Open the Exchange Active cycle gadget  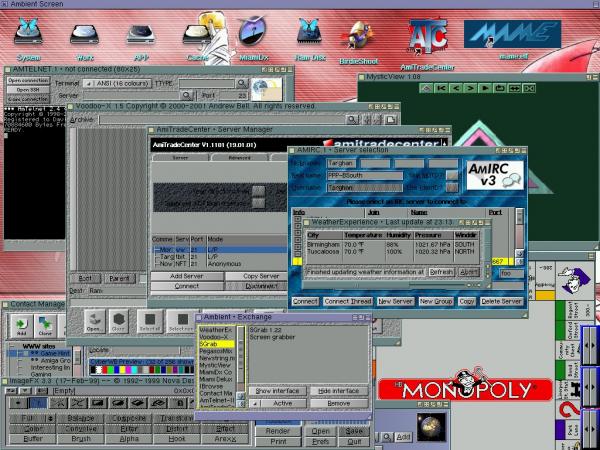pyautogui.click(x=278, y=403)
